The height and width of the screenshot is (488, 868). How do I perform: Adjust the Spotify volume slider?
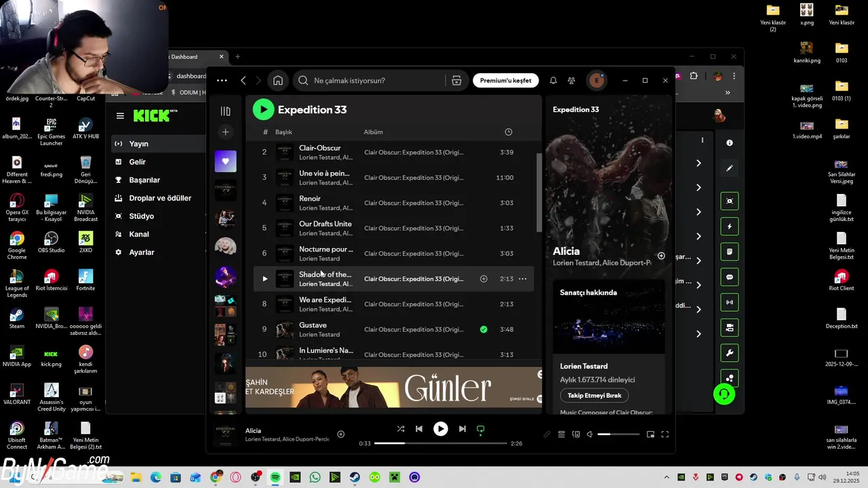click(618, 434)
